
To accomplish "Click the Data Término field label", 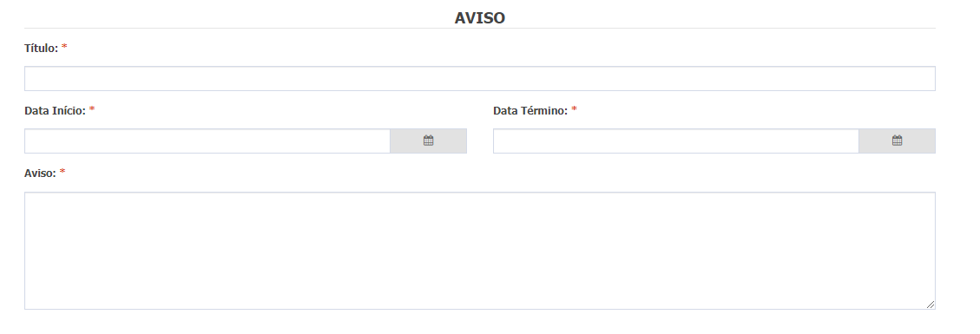I will click(530, 110).
